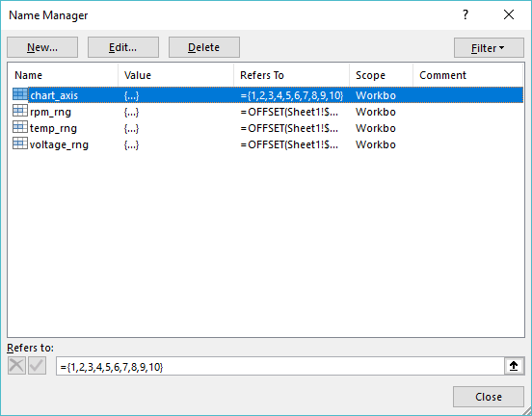Sort by the Scope column header
This screenshot has width=532, height=416.
point(381,75)
